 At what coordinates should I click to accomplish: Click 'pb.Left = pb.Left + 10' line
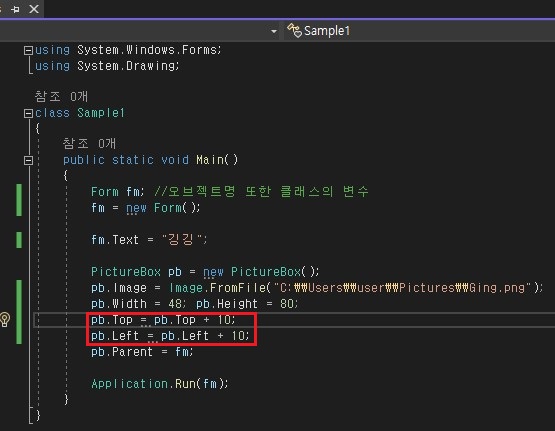[170, 336]
